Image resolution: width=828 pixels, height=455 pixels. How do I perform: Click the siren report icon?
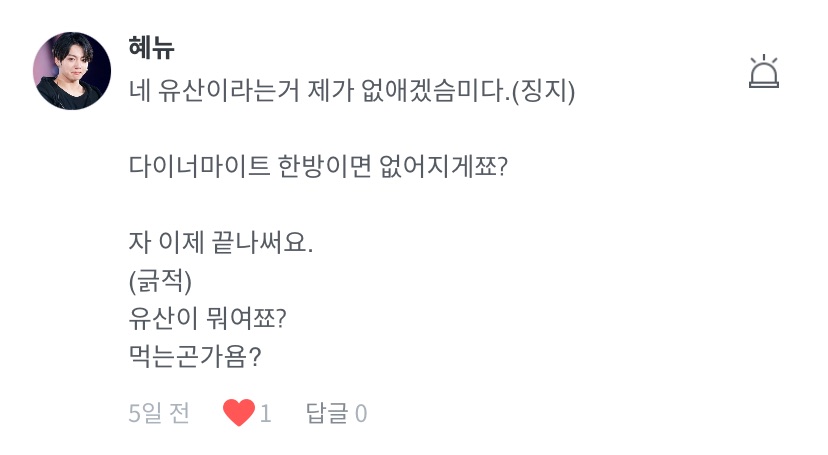763,72
